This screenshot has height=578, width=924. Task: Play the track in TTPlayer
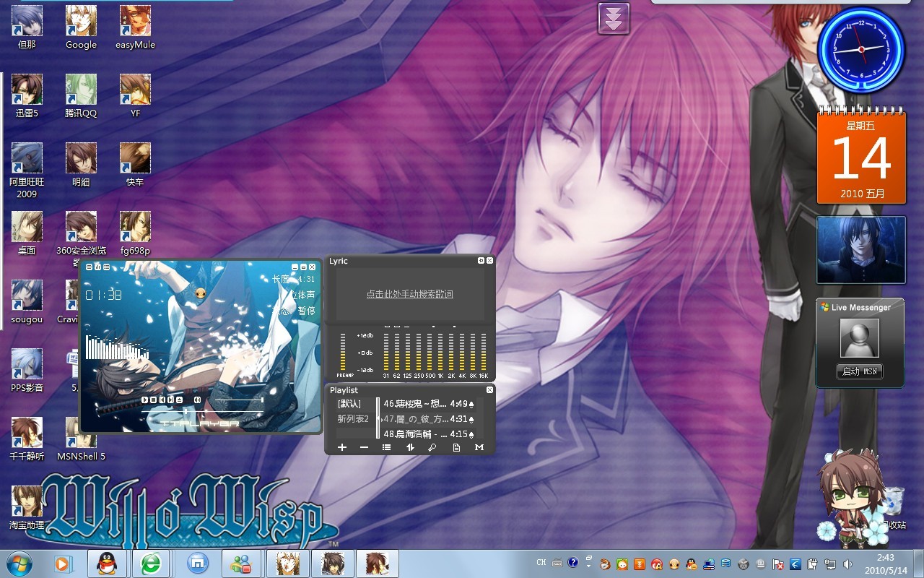coord(144,400)
